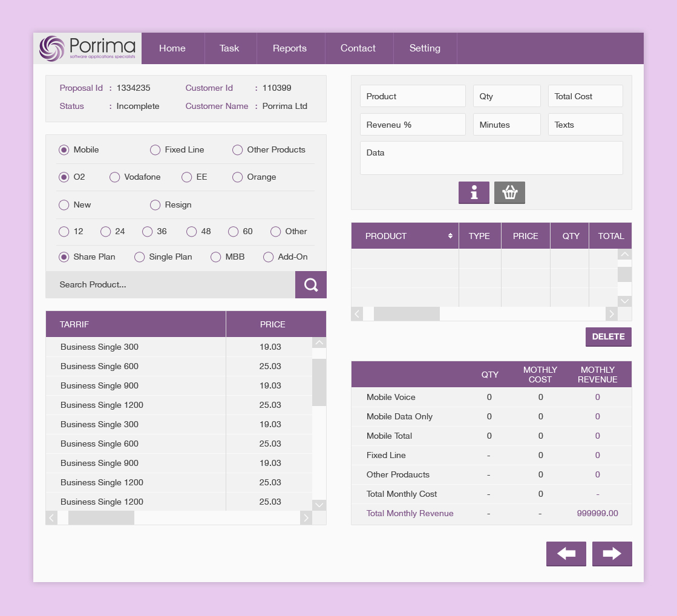
Task: Click tariff list scroll up arrow
Action: point(319,343)
